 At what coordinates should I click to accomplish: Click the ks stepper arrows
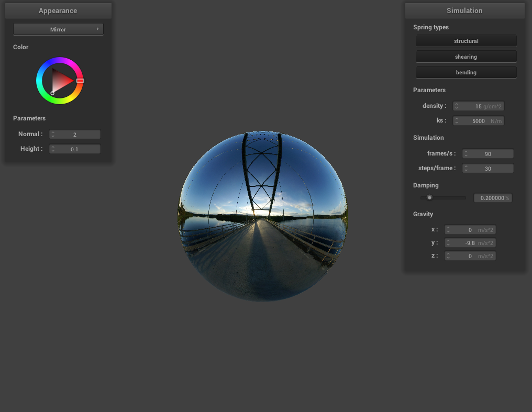click(457, 121)
